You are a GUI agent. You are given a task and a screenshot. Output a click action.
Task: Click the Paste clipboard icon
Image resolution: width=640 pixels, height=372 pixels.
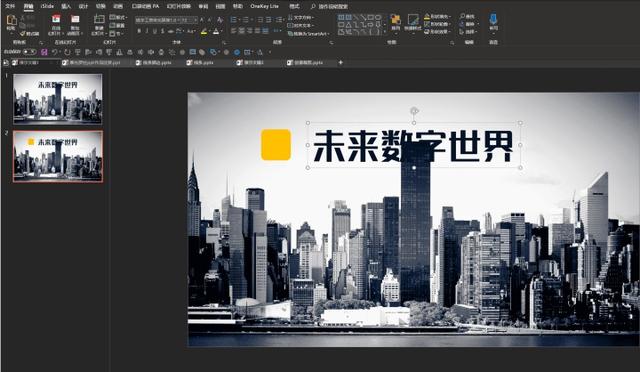tap(11, 20)
